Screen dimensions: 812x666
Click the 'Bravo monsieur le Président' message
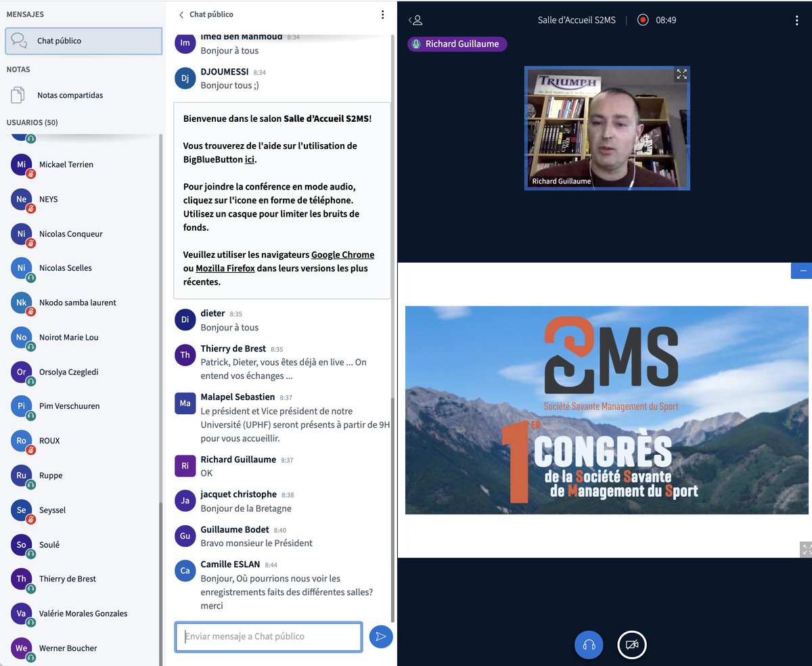[x=256, y=543]
